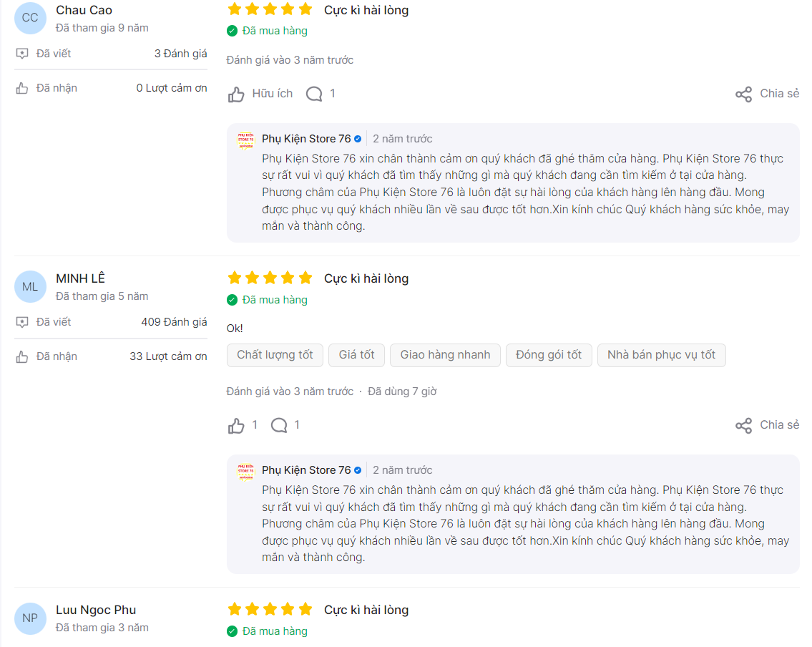The height and width of the screenshot is (647, 812).
Task: Open the MINH LÊ reviewer profile name
Action: (80, 278)
